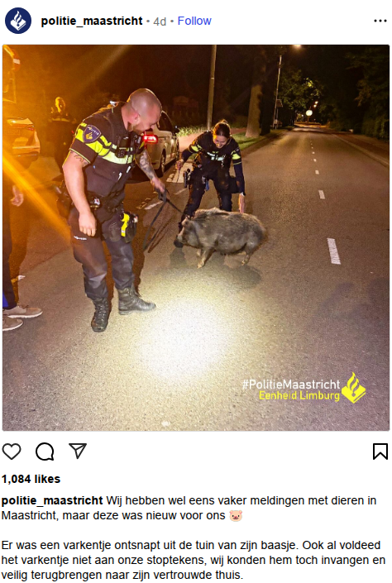Like the post with the heart icon
Screen dimensions: 392x583
pos(12,452)
